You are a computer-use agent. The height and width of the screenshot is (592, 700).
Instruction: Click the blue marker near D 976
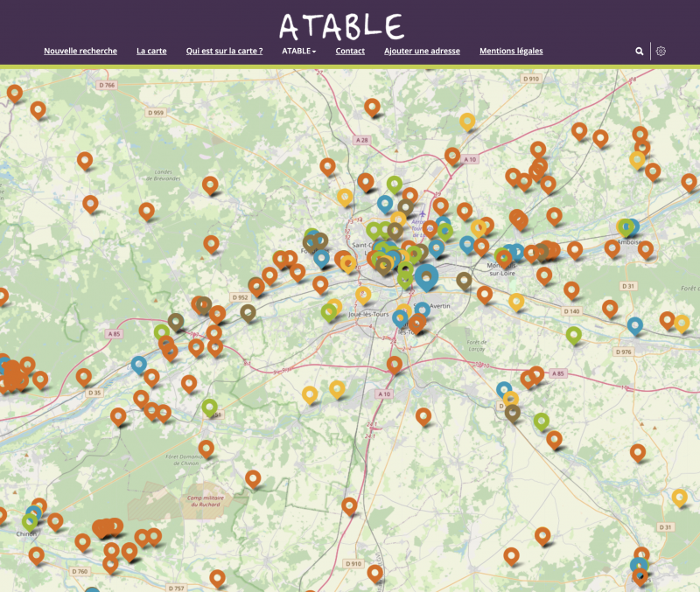(635, 325)
